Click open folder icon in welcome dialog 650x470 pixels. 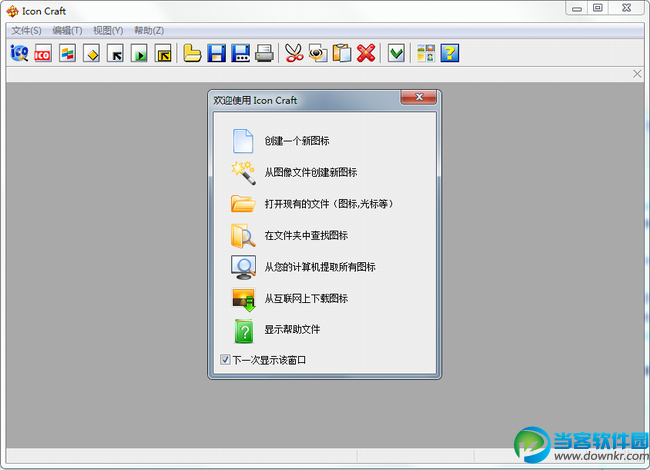click(243, 204)
